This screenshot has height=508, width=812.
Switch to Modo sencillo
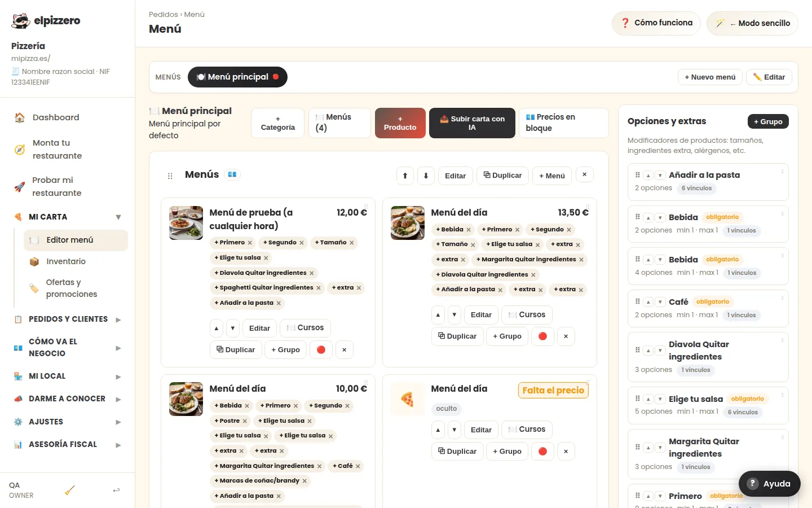click(x=752, y=23)
